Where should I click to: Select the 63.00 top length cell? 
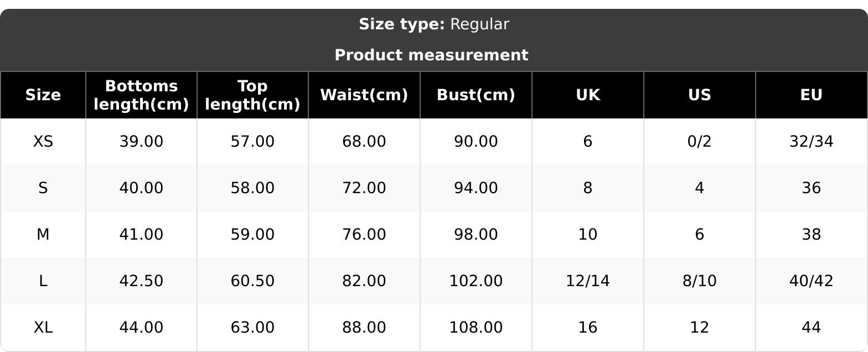(x=252, y=328)
